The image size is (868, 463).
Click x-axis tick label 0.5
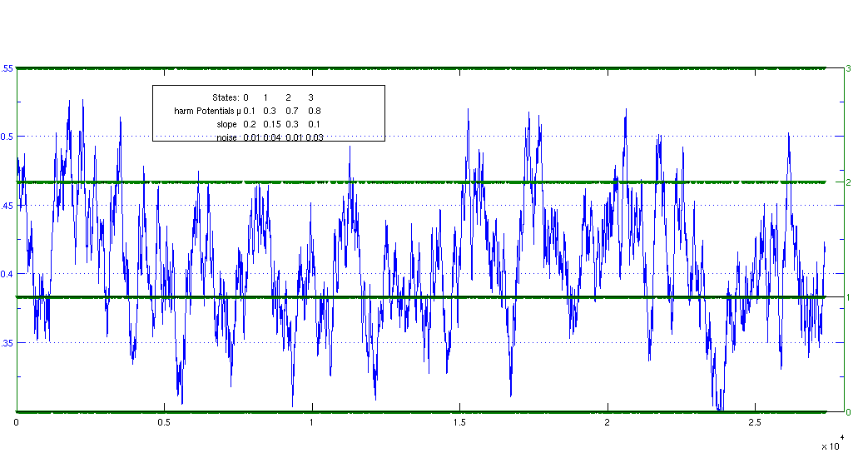(x=164, y=422)
